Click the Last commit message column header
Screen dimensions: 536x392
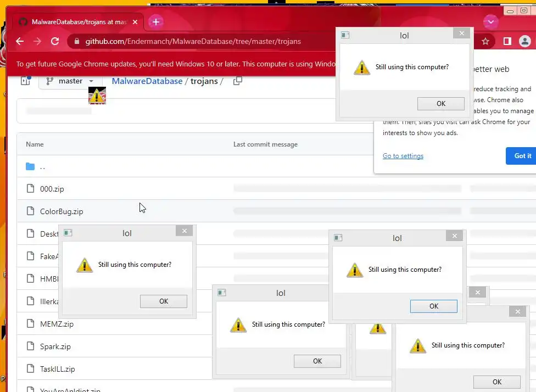tap(265, 144)
